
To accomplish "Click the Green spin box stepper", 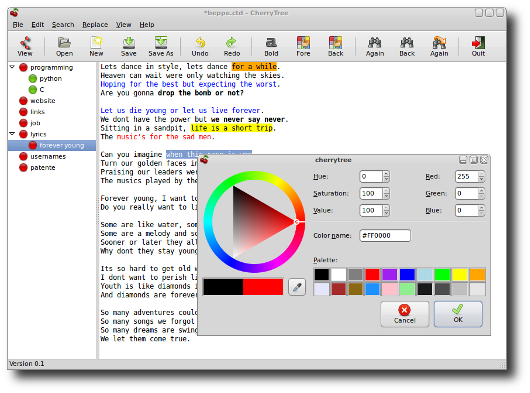I will click(x=481, y=193).
